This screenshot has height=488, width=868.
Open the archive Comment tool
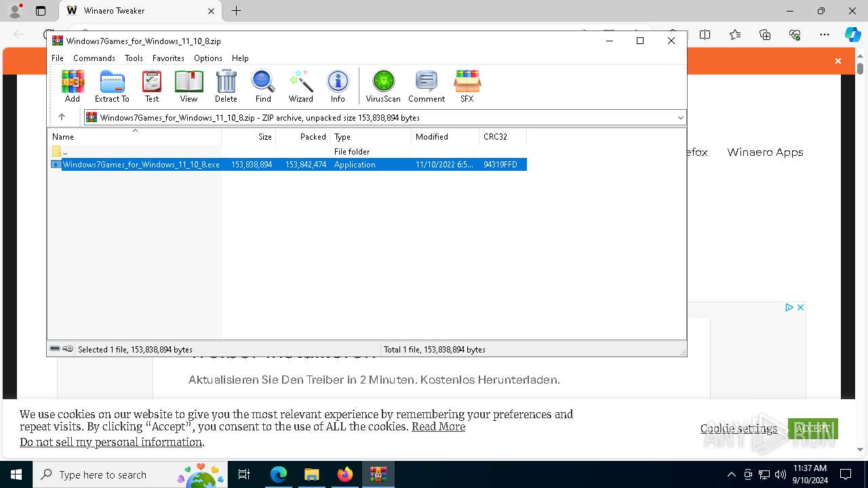(x=427, y=86)
